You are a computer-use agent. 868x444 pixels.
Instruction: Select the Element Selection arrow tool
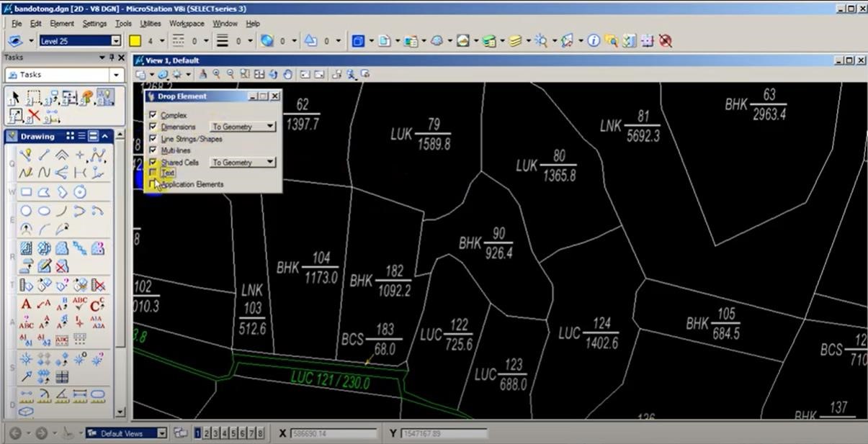coord(14,98)
